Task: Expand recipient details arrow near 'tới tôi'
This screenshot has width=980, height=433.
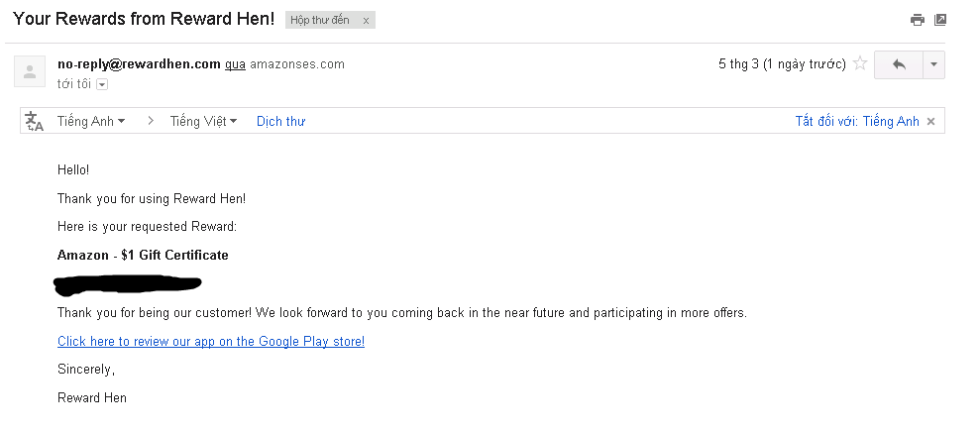Action: pos(102,84)
